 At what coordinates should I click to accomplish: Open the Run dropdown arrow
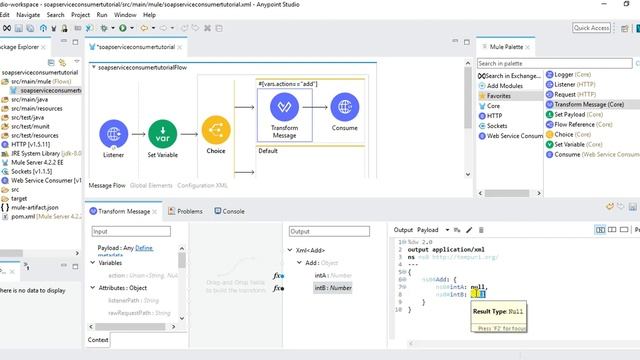click(x=132, y=28)
